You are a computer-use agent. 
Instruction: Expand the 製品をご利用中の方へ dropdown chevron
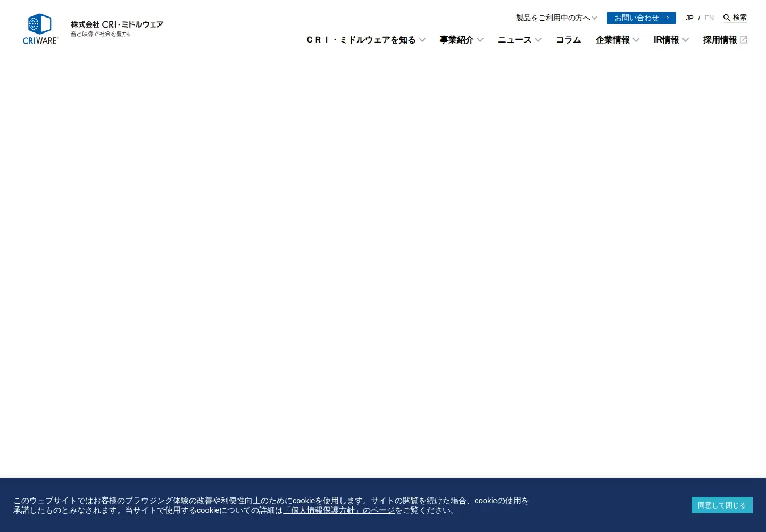coord(594,18)
